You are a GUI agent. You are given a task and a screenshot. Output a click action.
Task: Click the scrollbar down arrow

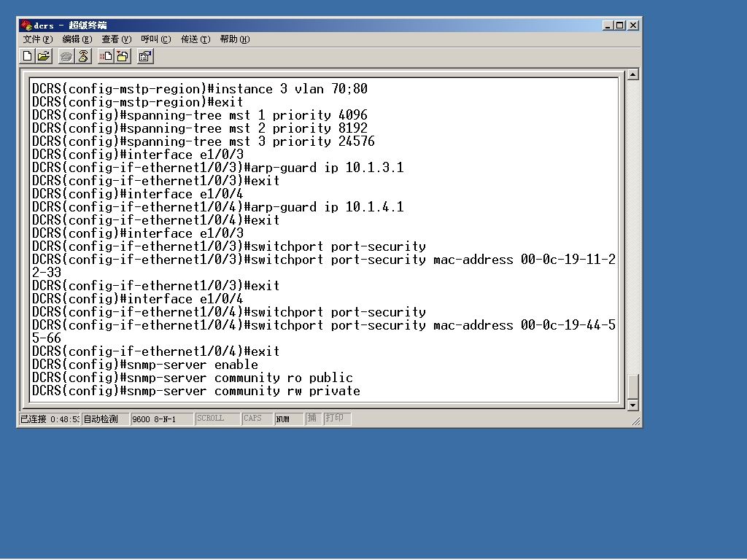pos(632,405)
